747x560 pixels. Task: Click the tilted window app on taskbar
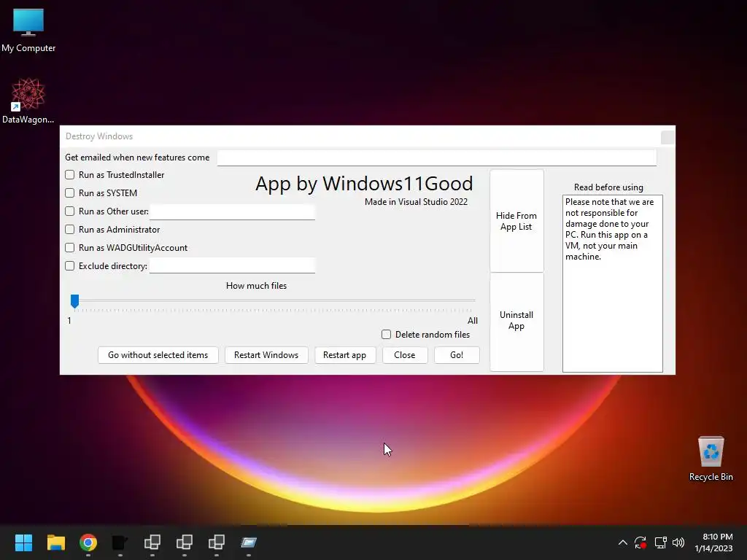(249, 542)
